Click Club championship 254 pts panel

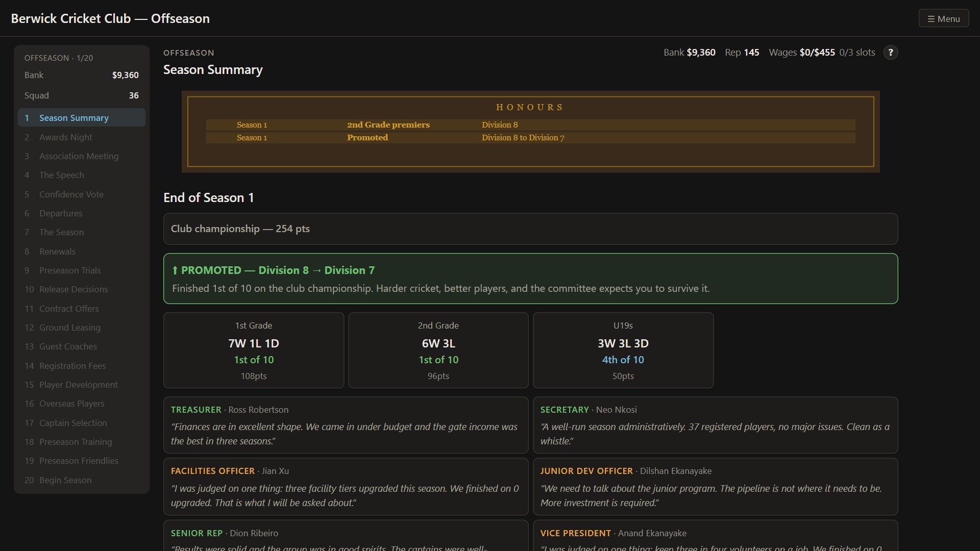530,229
